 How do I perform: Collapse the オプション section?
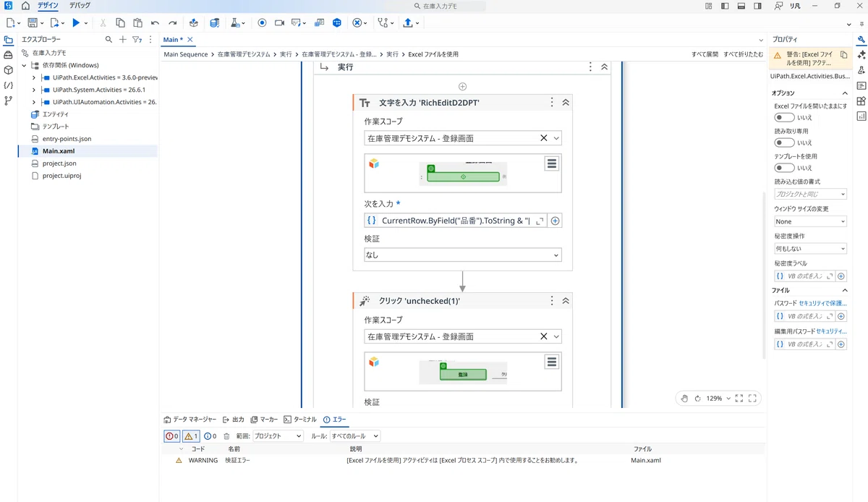click(844, 93)
